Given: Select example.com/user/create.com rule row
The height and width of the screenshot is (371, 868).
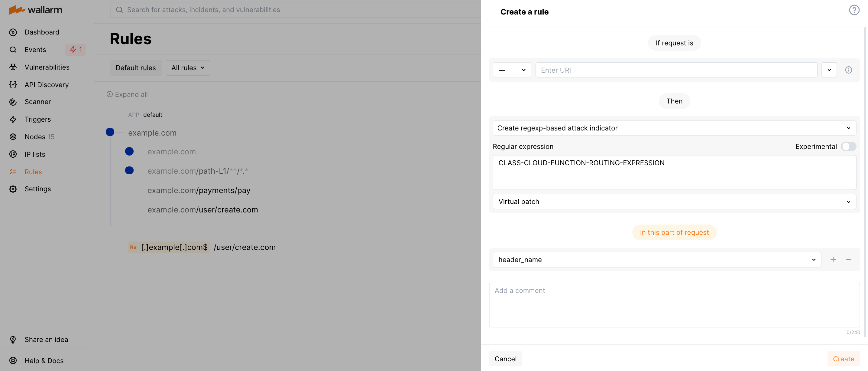Looking at the screenshot, I should pyautogui.click(x=202, y=210).
